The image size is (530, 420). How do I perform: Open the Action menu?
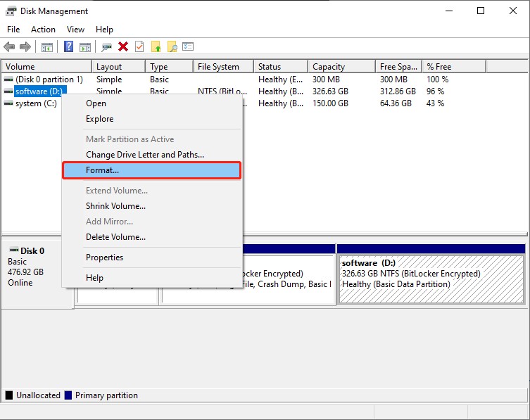coord(43,30)
